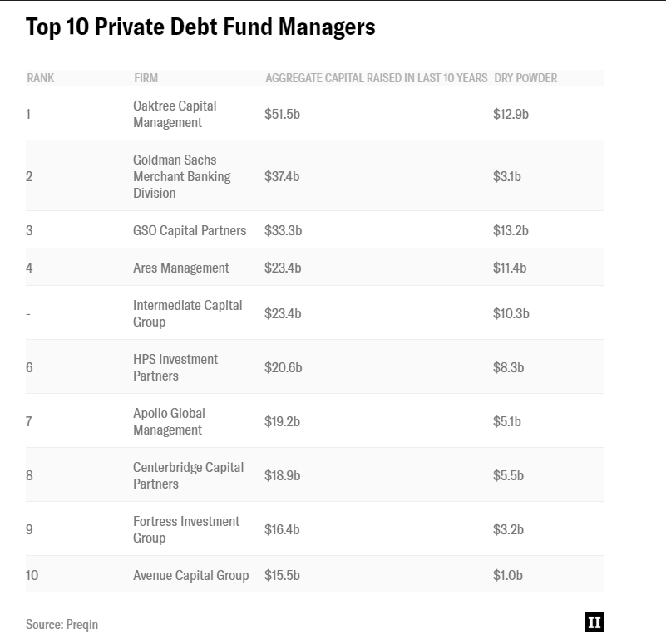Click Centerbridge Capital Partners firm name
666x644 pixels.
click(188, 475)
